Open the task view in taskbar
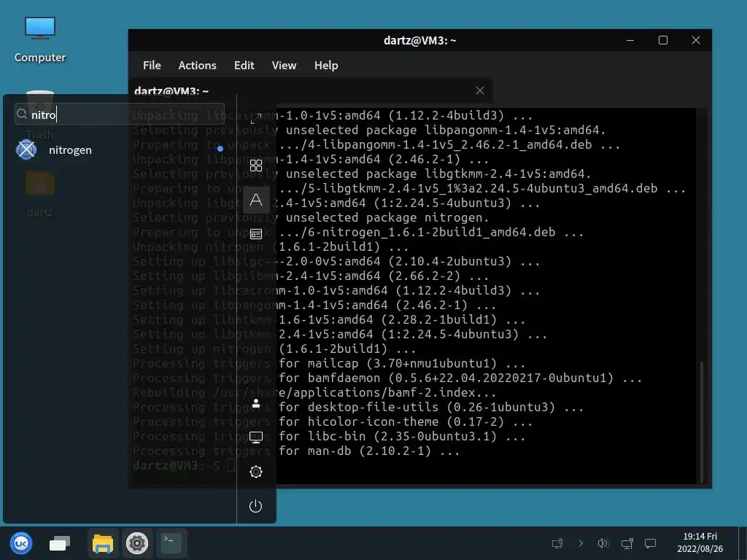Image resolution: width=747 pixels, height=560 pixels. click(60, 542)
